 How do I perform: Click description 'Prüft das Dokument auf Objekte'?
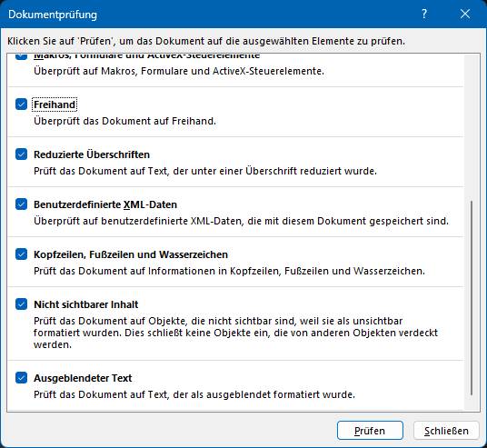235,333
